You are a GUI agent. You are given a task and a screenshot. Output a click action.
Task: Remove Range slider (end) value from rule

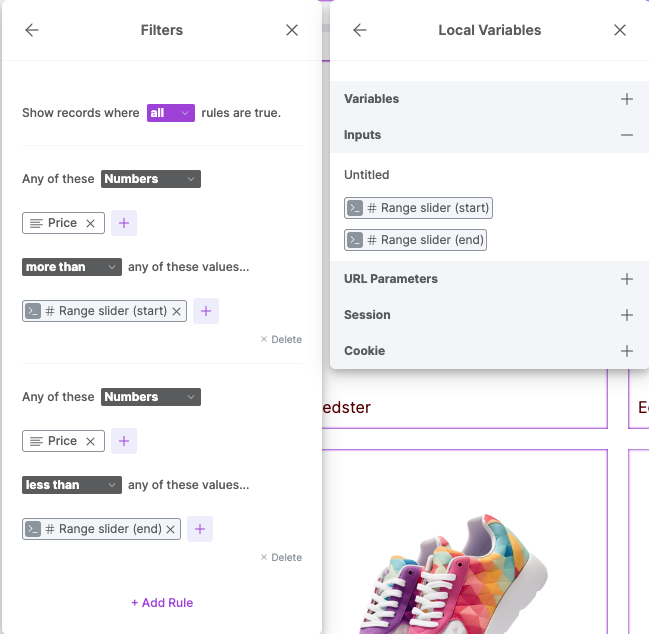pos(171,529)
